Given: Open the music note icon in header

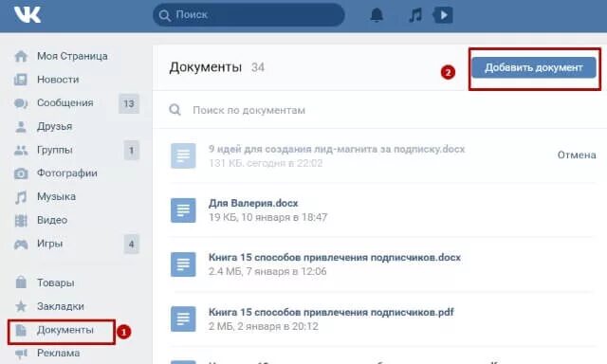Looking at the screenshot, I should [415, 15].
